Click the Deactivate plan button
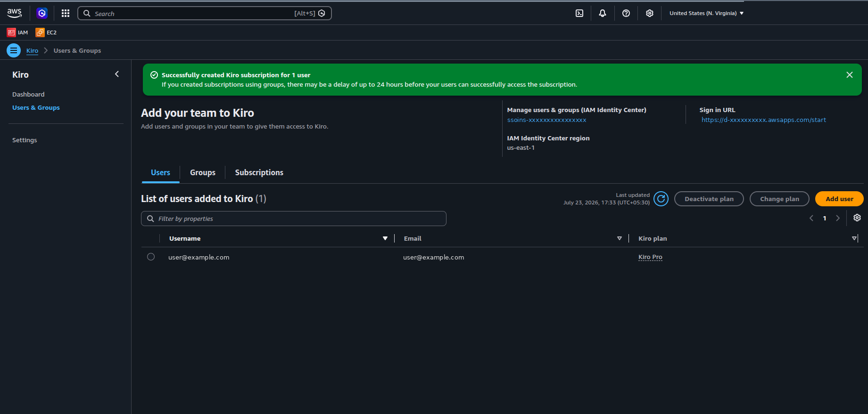This screenshot has height=414, width=868. pos(709,199)
